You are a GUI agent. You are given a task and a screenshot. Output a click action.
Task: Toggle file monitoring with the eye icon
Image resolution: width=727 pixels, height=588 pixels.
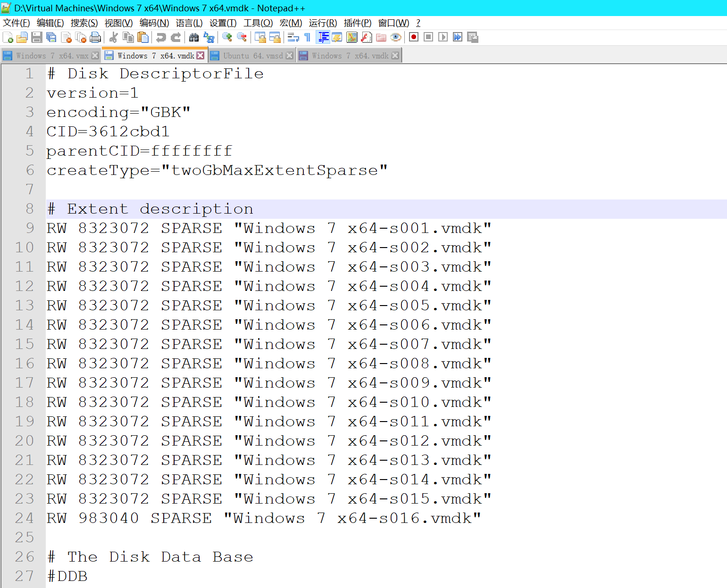396,37
